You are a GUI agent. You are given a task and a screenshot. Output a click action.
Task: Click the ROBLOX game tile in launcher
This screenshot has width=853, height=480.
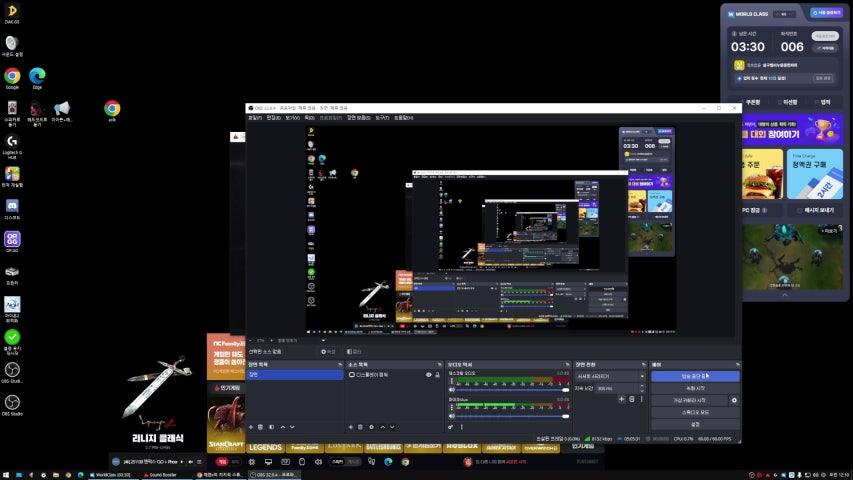pyautogui.click(x=462, y=447)
